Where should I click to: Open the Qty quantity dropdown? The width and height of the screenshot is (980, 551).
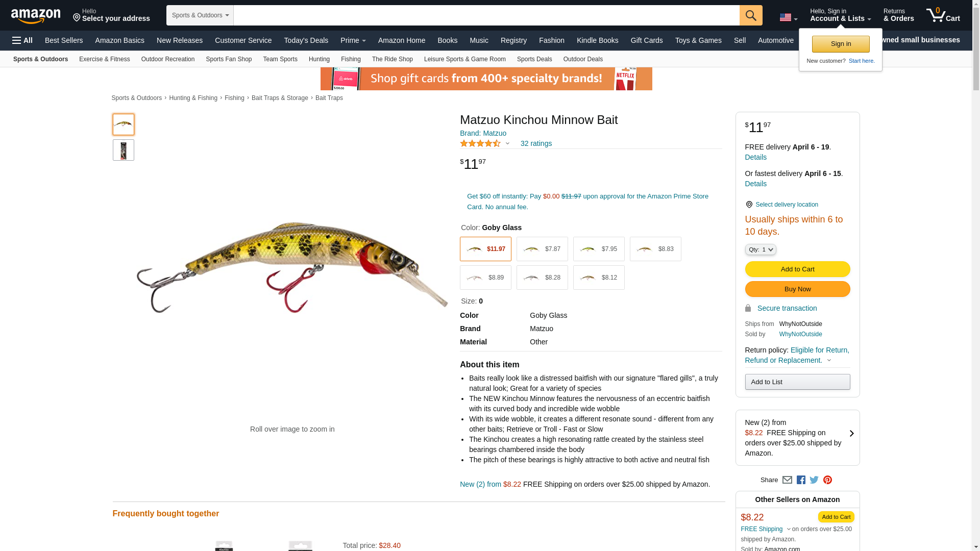[x=761, y=249]
